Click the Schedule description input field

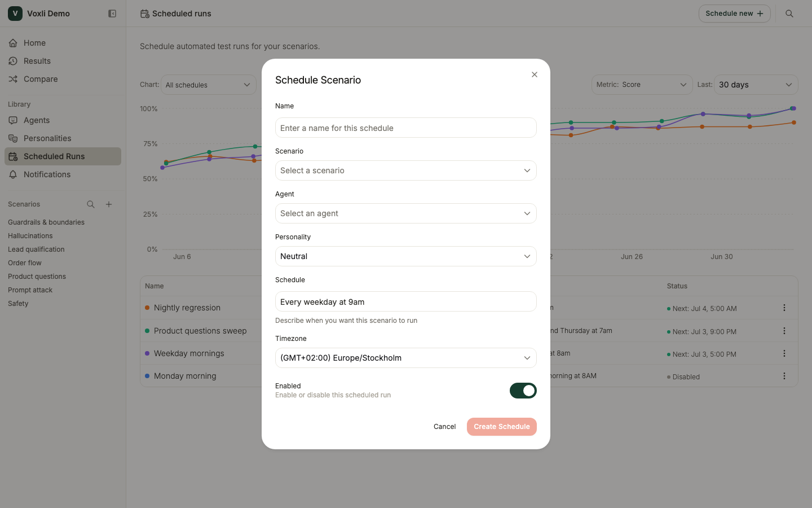pyautogui.click(x=406, y=301)
